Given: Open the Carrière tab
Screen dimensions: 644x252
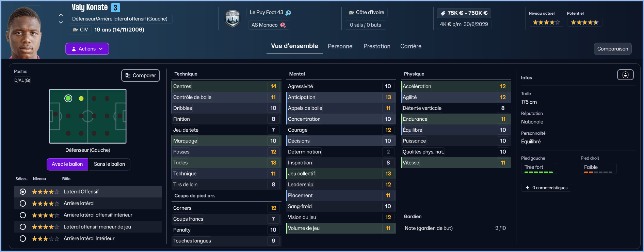Looking at the screenshot, I should pyautogui.click(x=410, y=46).
